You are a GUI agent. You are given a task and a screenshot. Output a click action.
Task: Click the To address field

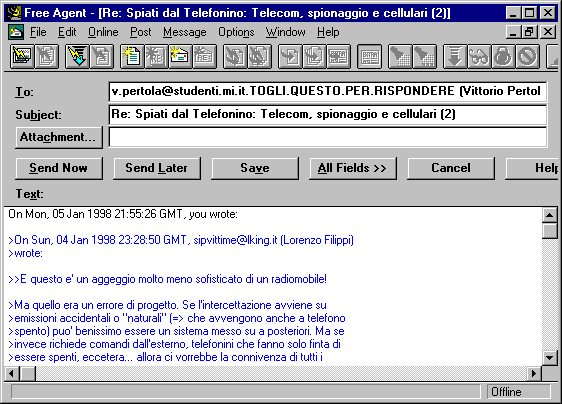click(328, 91)
